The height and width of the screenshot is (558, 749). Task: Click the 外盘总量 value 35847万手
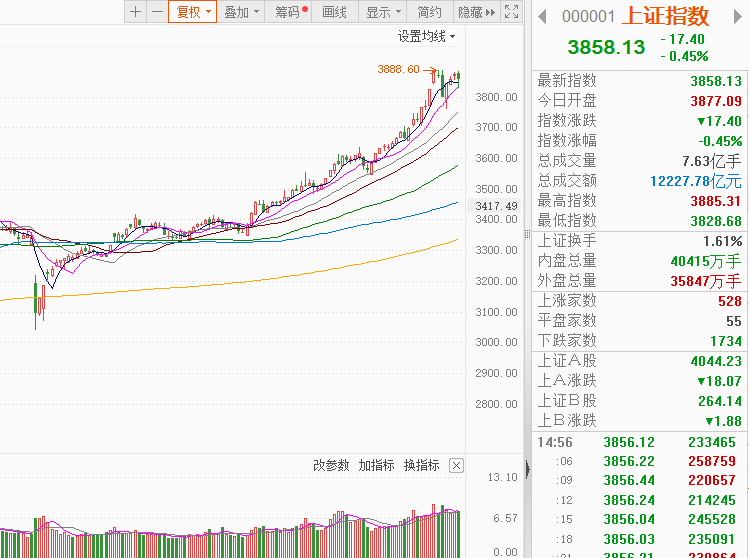coord(706,281)
